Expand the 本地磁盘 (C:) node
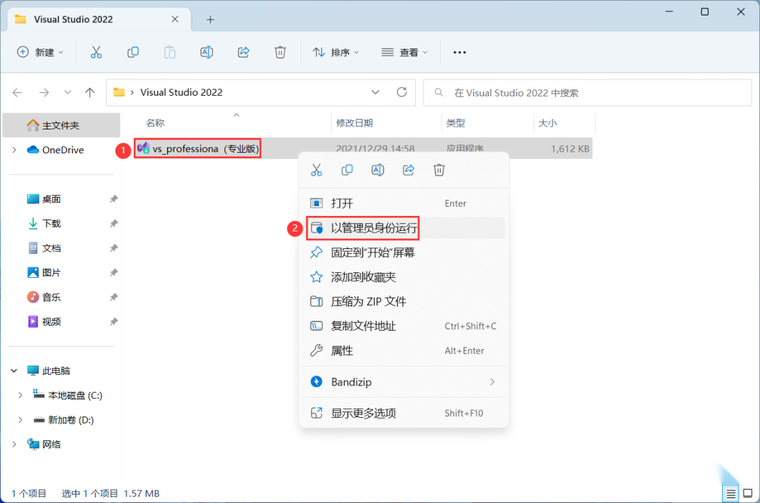Screen dimensions: 760x503 (20, 395)
